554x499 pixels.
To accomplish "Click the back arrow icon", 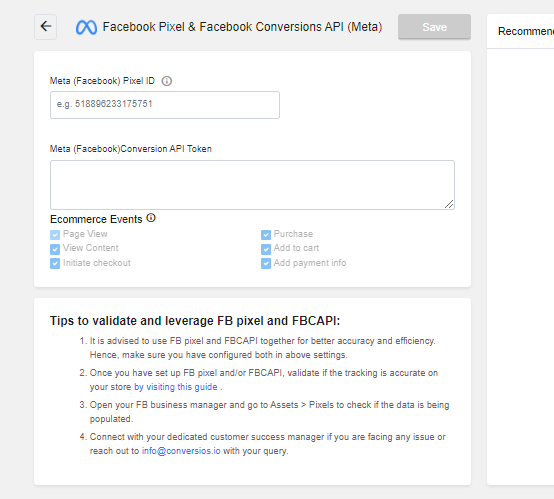I will coord(46,27).
